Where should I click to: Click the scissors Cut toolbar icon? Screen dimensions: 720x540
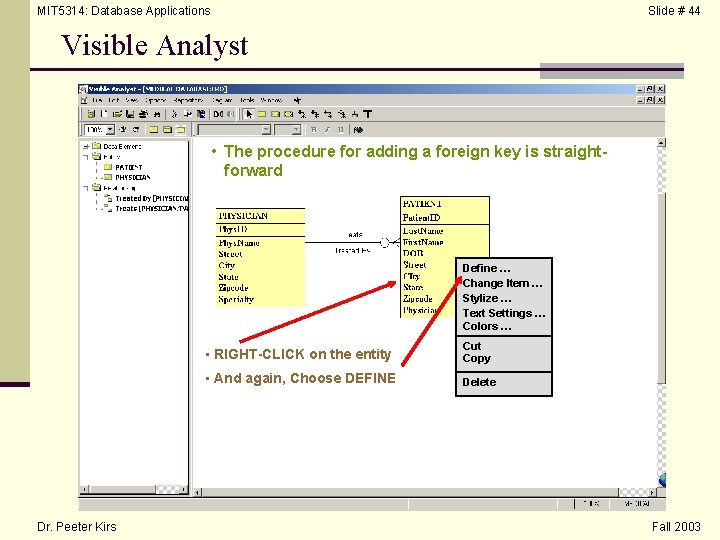(x=174, y=114)
